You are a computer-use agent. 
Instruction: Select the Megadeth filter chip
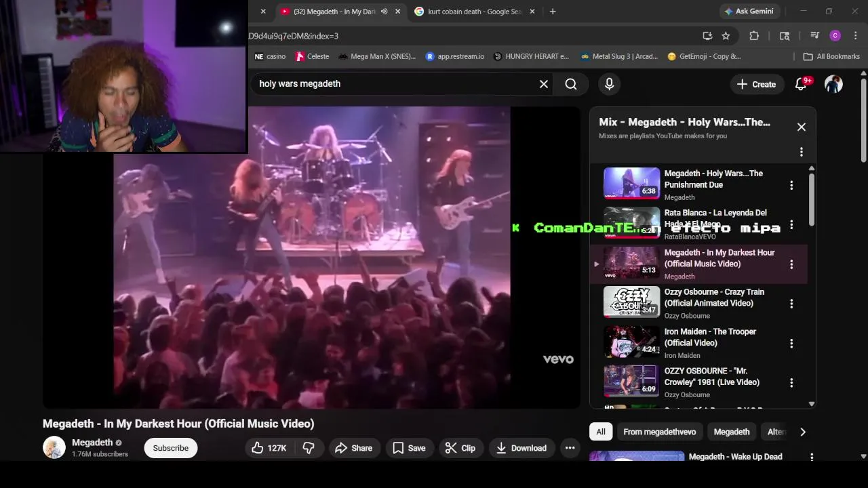(732, 432)
